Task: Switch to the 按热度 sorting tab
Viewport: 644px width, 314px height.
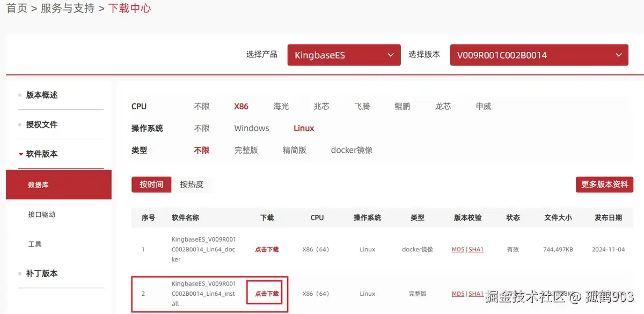Action: coord(192,184)
